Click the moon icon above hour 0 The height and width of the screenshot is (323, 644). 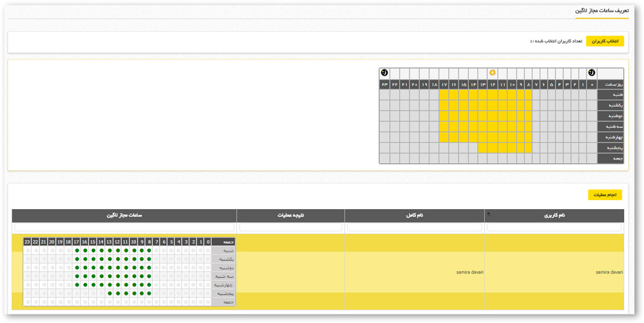[x=591, y=73]
